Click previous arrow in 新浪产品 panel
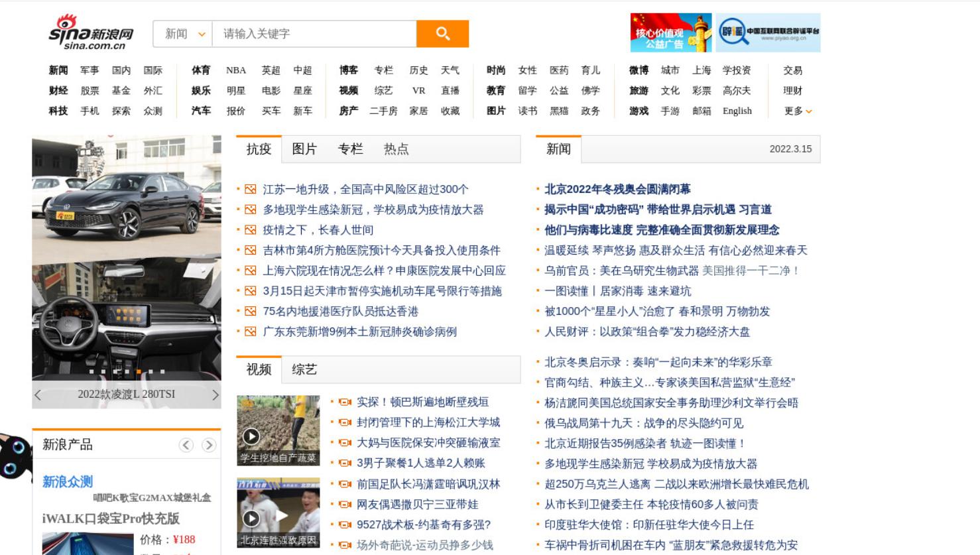This screenshot has height=555, width=980. click(x=186, y=445)
